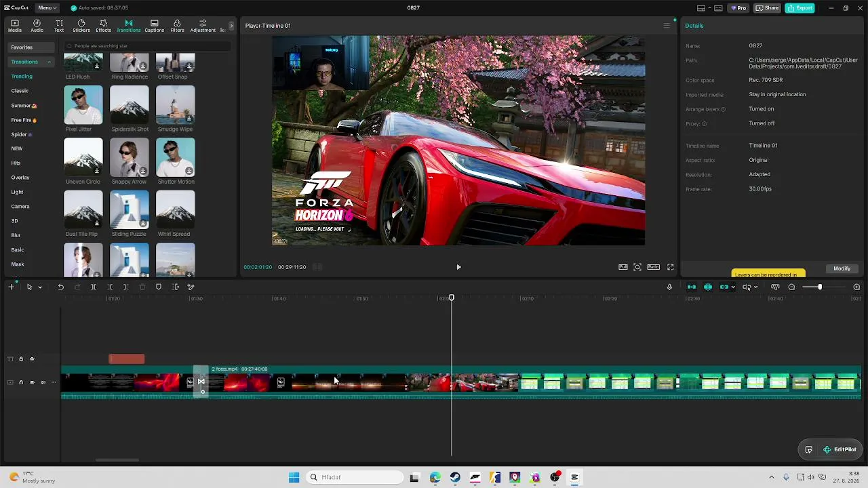This screenshot has width=868, height=488.
Task: Toggle full view in the player
Action: (x=623, y=267)
